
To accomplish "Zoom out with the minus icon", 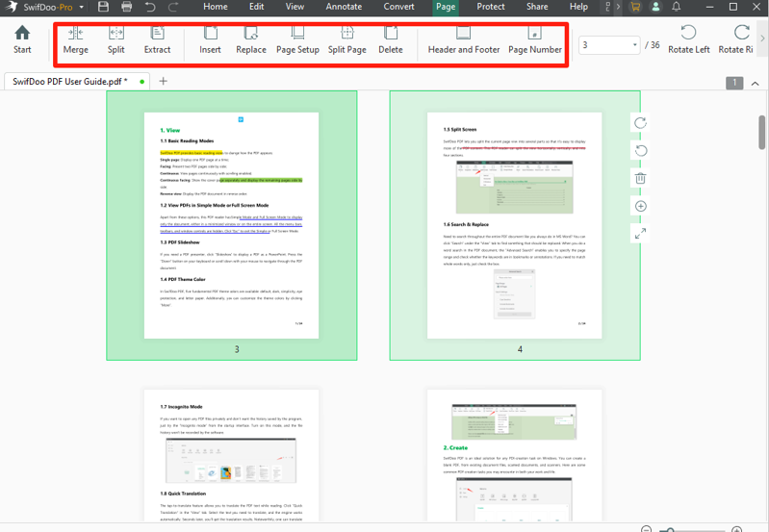I will point(647,529).
